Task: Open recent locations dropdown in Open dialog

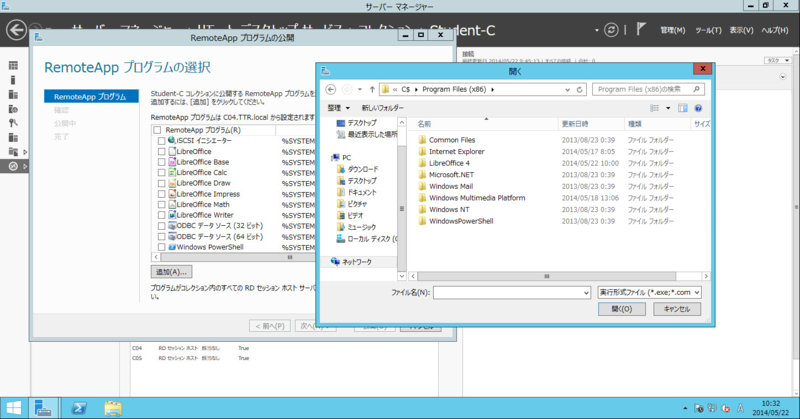Action: point(360,89)
